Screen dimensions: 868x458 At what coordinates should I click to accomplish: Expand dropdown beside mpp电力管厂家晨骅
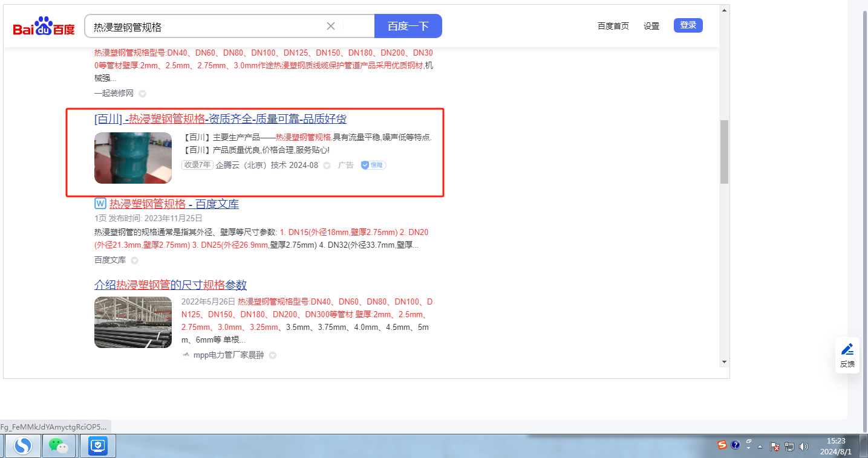point(273,355)
